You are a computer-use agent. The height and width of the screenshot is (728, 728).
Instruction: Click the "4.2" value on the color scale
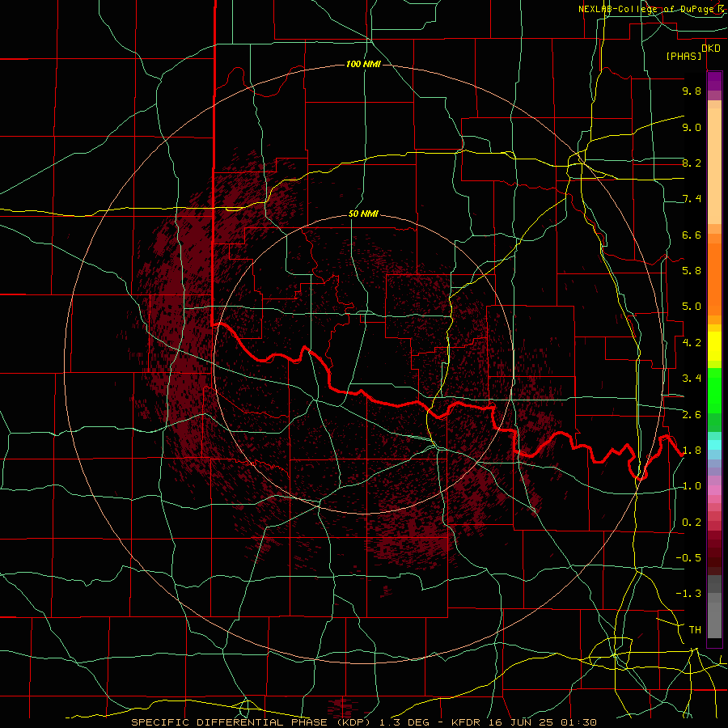point(692,343)
